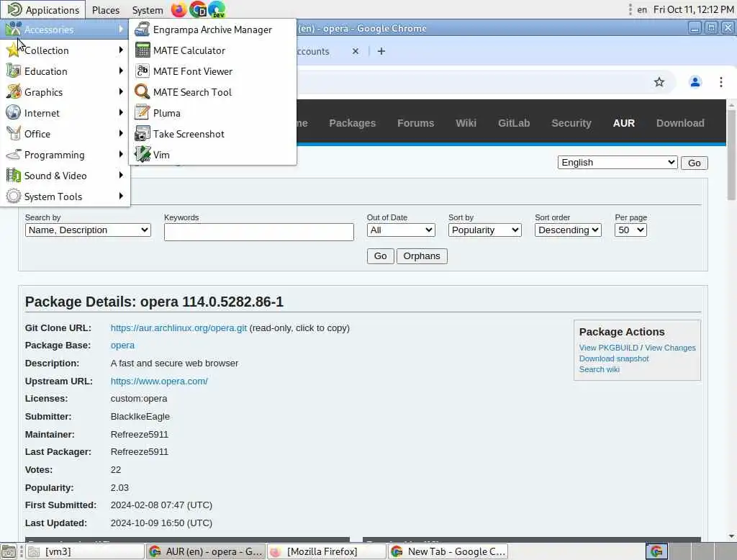Launch MATE Calculator
This screenshot has height=560, width=737.
point(212,50)
